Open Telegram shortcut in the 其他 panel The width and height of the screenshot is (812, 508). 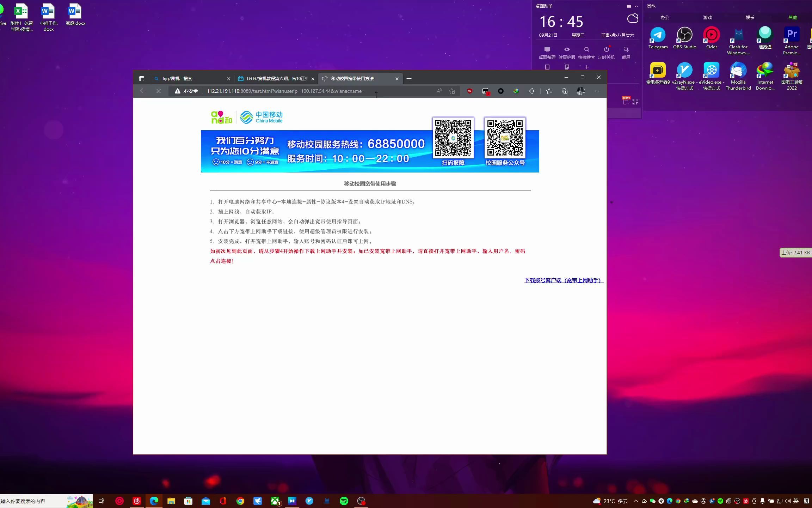(658, 38)
